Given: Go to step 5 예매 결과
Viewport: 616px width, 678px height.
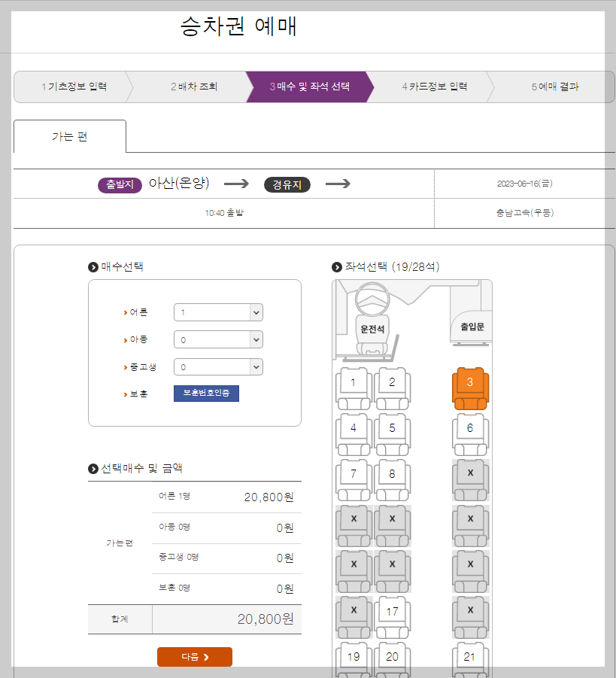Looking at the screenshot, I should point(554,87).
